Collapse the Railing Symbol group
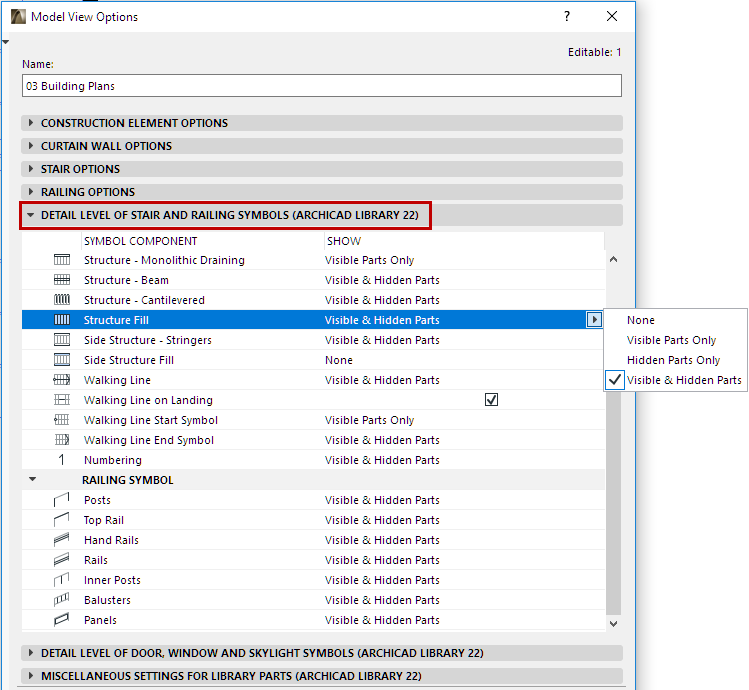749x690 pixels. (x=32, y=479)
